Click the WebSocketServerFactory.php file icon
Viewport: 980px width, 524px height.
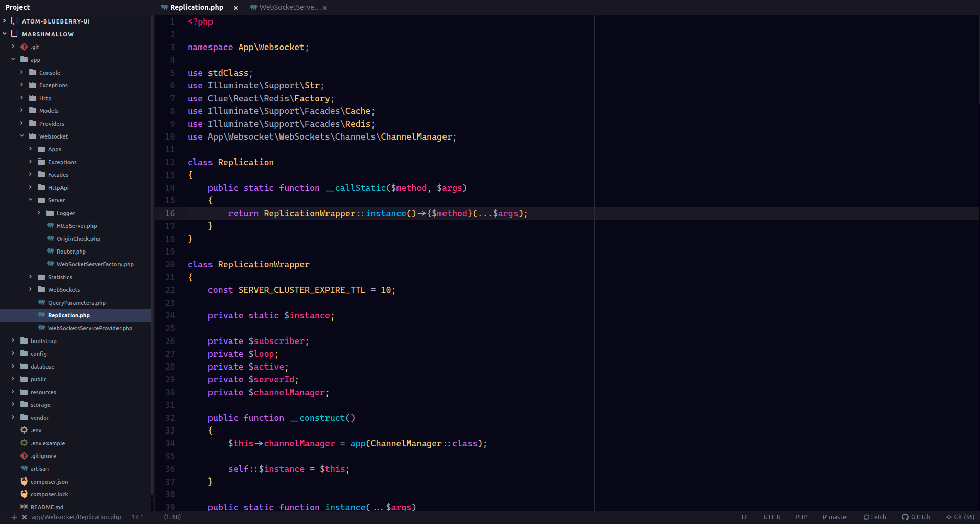(x=50, y=264)
